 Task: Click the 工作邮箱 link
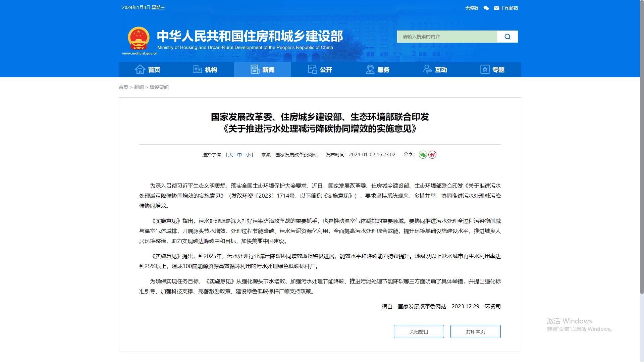(x=509, y=8)
